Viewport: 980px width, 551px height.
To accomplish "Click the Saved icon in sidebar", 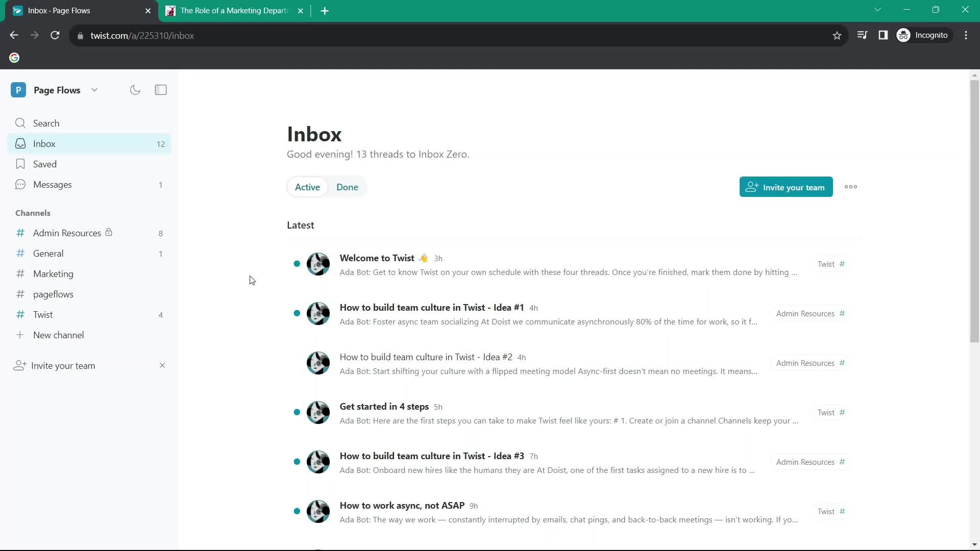I will (x=19, y=164).
